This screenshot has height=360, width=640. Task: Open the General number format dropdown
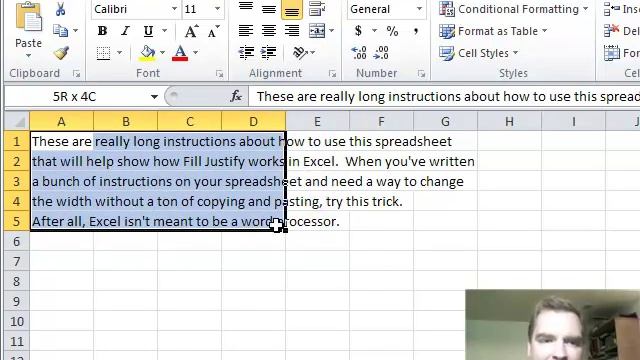pyautogui.click(x=419, y=9)
